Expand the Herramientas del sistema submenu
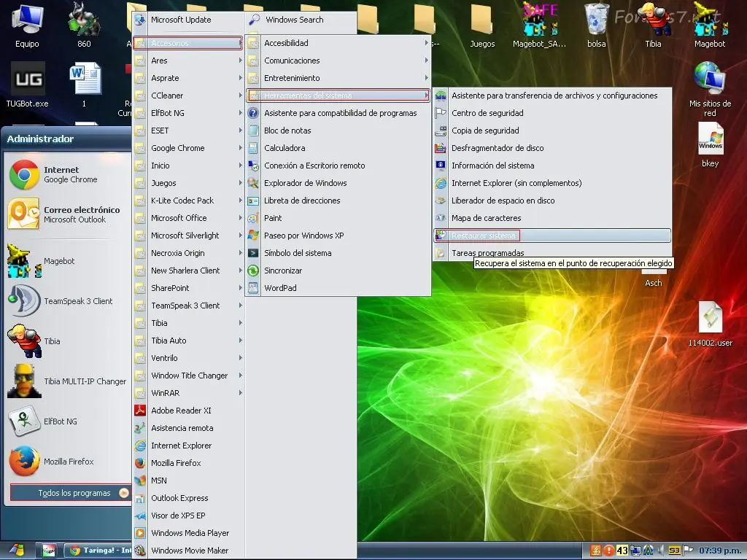Viewport: 747px width, 560px height. click(x=338, y=96)
